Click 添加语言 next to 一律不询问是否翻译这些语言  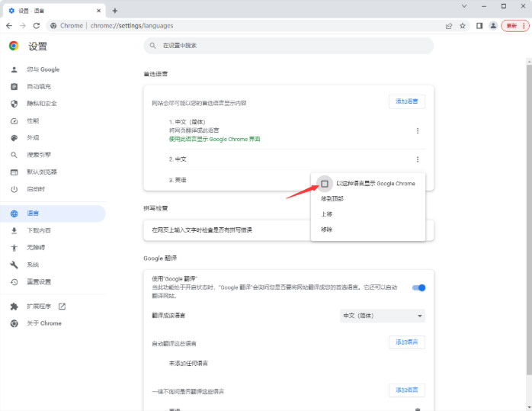click(x=407, y=390)
